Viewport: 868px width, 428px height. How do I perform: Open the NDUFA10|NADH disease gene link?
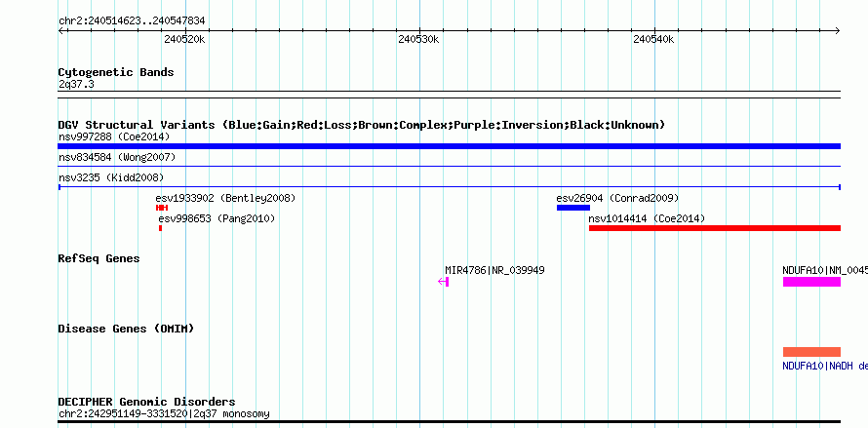coord(825,366)
